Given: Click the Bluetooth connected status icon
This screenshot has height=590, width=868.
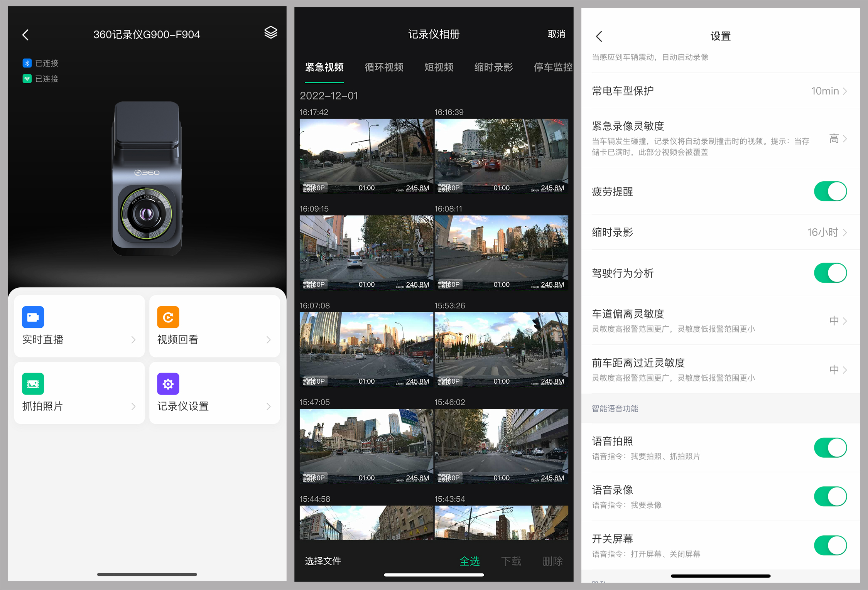Looking at the screenshot, I should coord(27,63).
